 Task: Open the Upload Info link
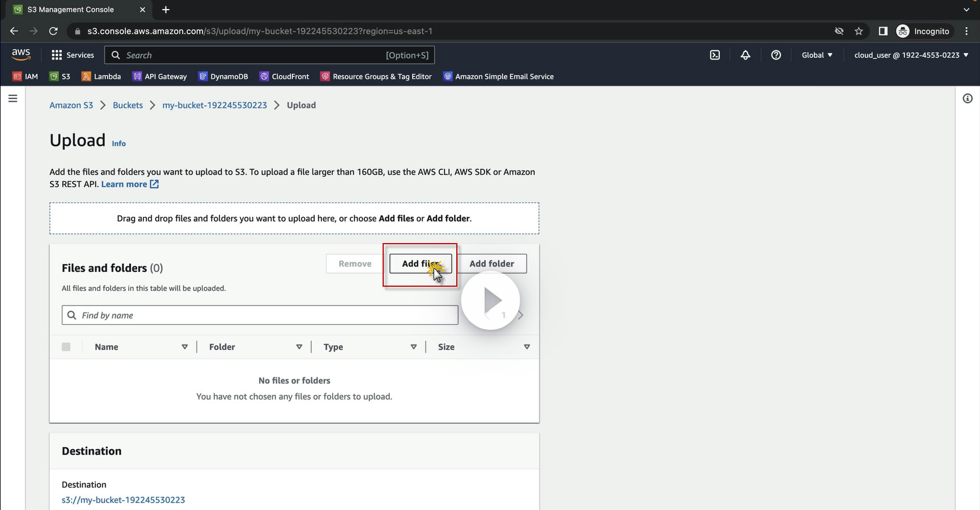click(x=119, y=143)
